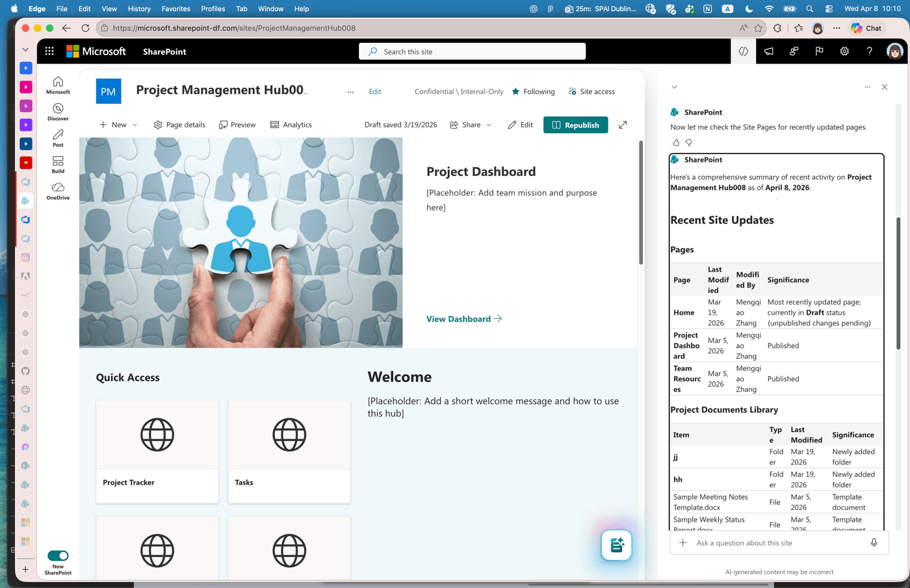910x588 pixels.
Task: Click Preview in the page toolbar
Action: 237,125
